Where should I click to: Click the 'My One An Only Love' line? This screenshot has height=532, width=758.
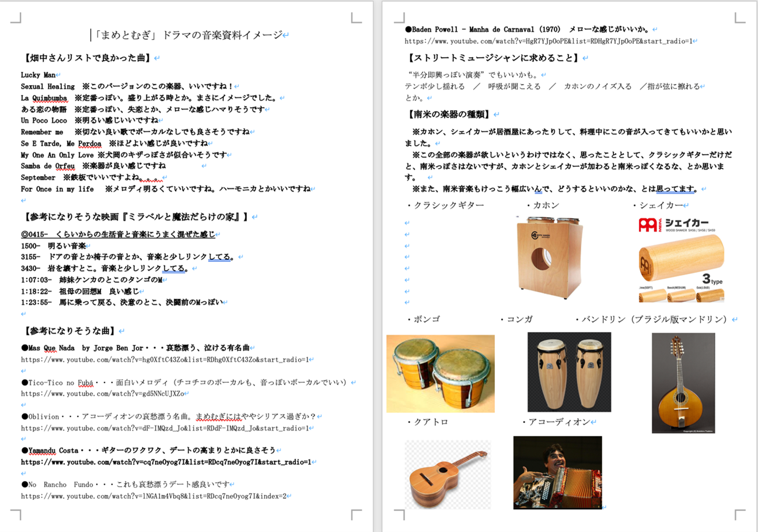(x=124, y=155)
